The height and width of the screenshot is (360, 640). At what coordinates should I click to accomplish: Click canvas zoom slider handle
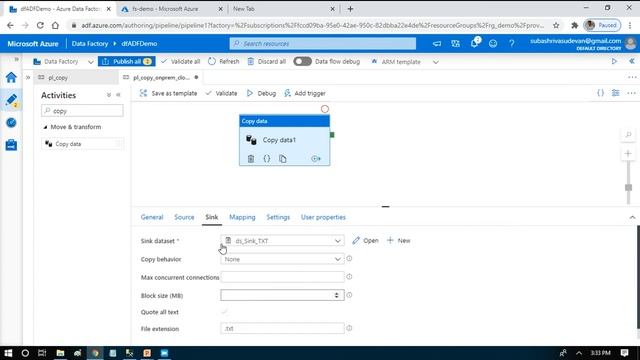pos(628,187)
